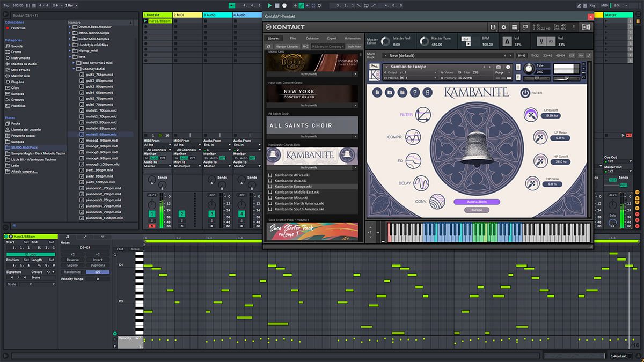This screenshot has height=362, width=644.
Task: Click the Live stop button
Action: pyautogui.click(x=277, y=5)
